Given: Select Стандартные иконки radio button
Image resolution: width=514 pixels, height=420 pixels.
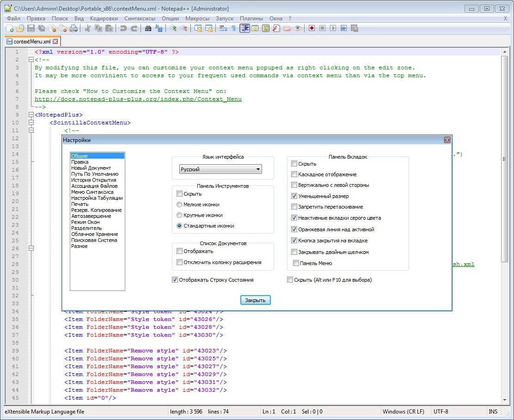Looking at the screenshot, I should click(179, 226).
